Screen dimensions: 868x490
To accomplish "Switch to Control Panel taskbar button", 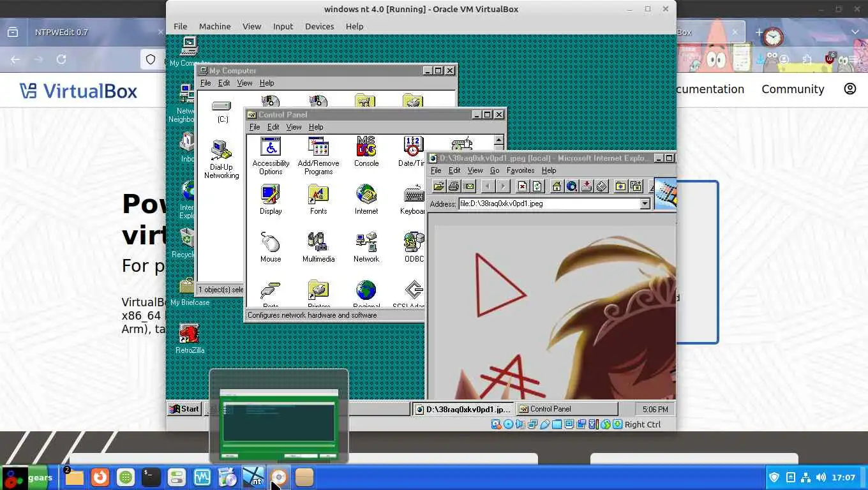I will click(x=567, y=409).
